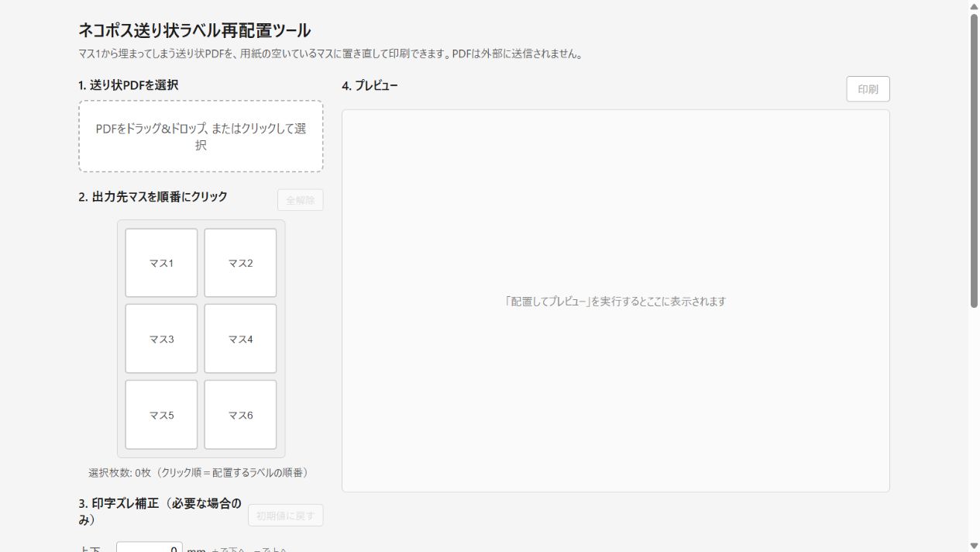Click the heading 2. 出力先マスを順番にクリック
The width and height of the screenshot is (980, 552).
click(x=153, y=197)
